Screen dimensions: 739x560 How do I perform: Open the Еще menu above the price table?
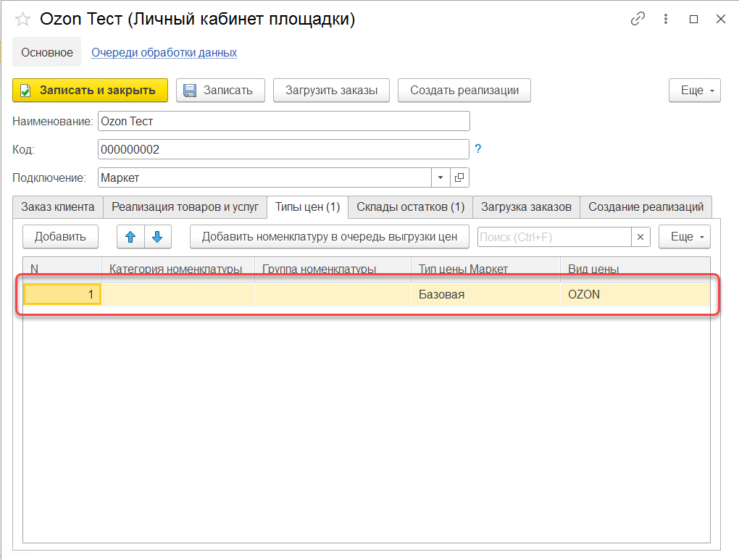click(685, 237)
